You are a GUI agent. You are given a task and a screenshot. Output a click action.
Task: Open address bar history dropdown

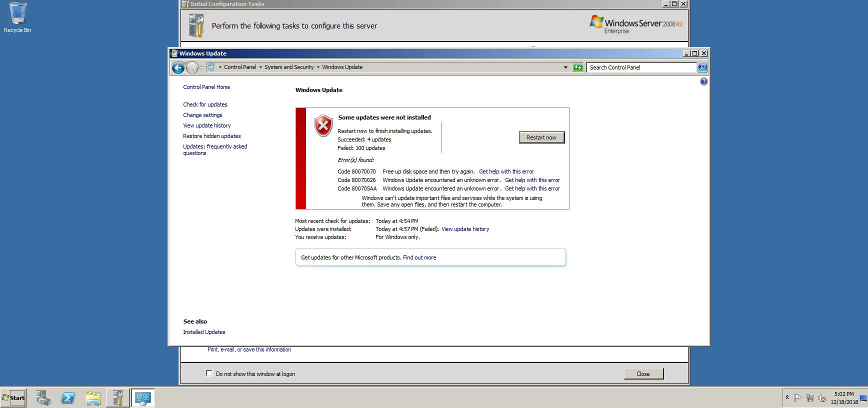click(x=565, y=67)
